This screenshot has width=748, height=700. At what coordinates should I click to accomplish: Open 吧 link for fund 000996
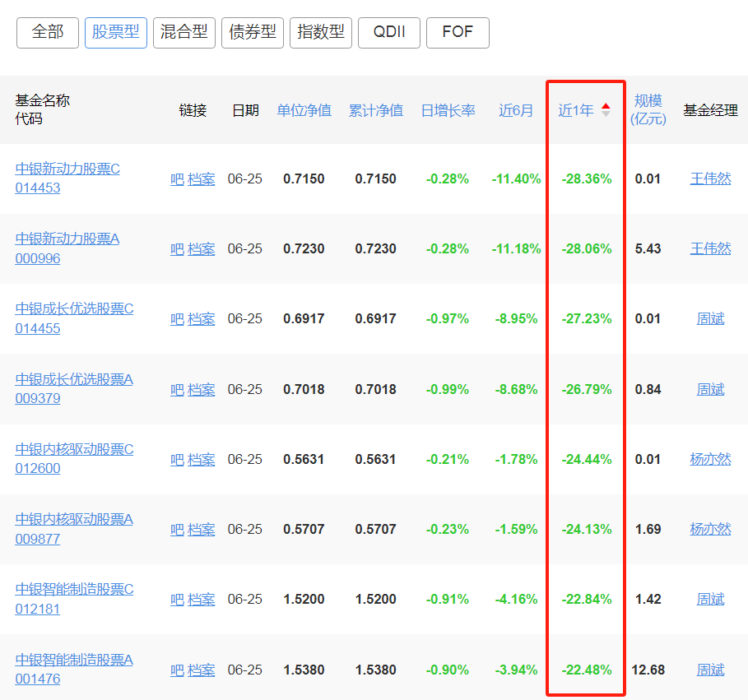point(177,249)
